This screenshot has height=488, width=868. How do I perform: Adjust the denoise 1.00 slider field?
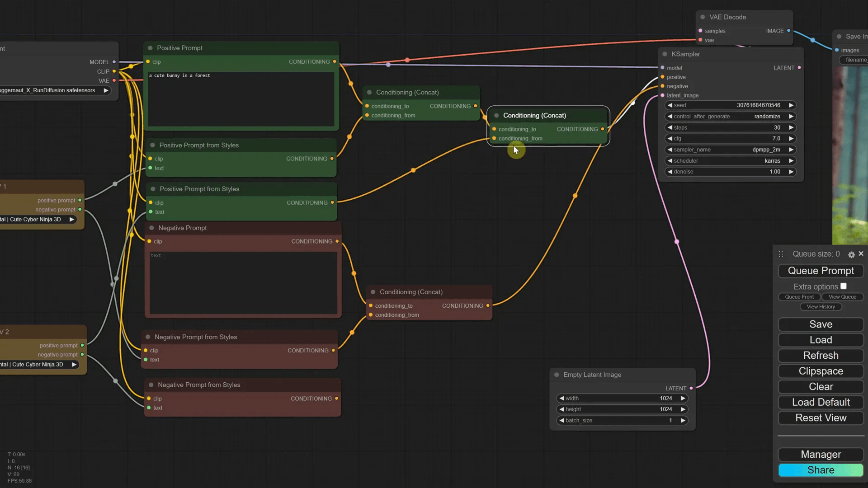730,172
